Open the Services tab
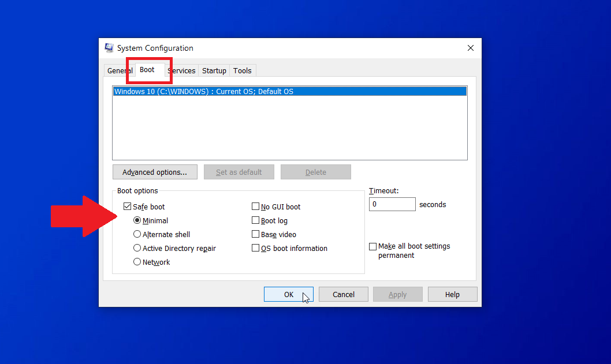 click(181, 71)
